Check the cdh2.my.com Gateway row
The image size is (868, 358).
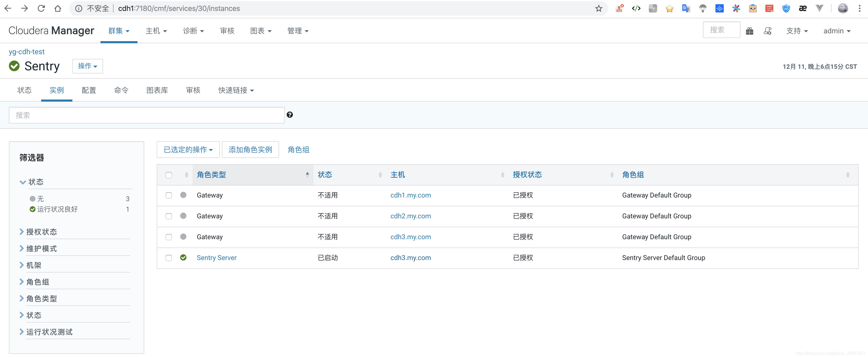tap(169, 217)
